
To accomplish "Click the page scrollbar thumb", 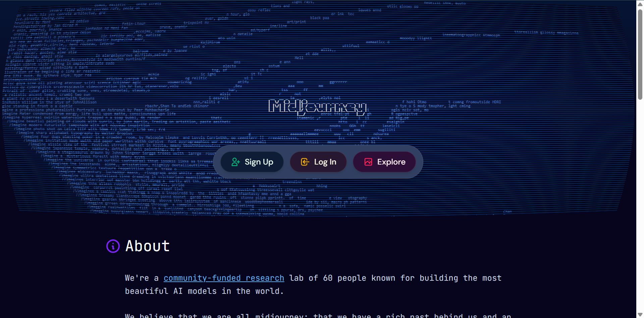I will point(640,54).
